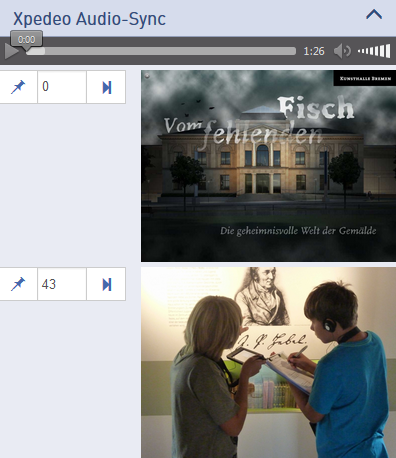Jump to sync point at 43
The image size is (396, 458).
106,284
